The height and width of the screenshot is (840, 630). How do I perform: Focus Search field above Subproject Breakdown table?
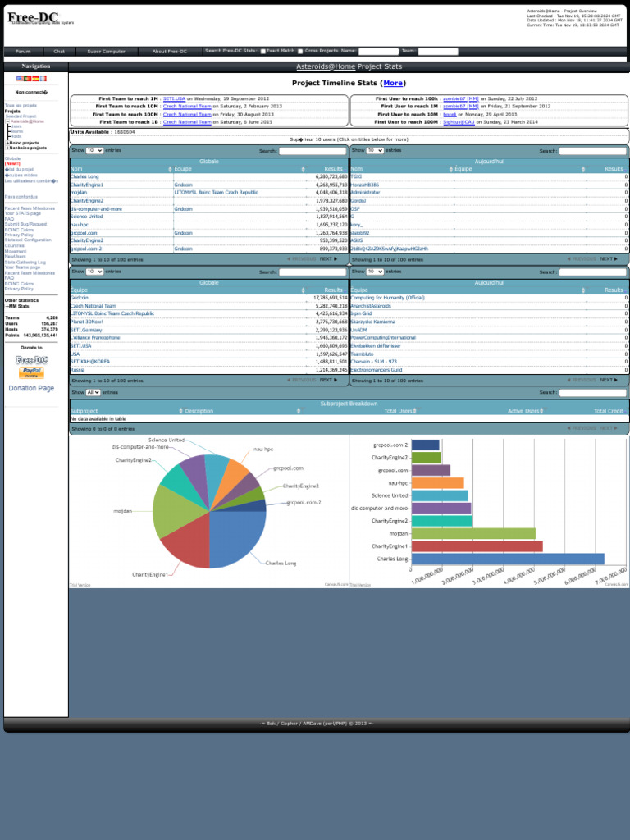point(592,393)
